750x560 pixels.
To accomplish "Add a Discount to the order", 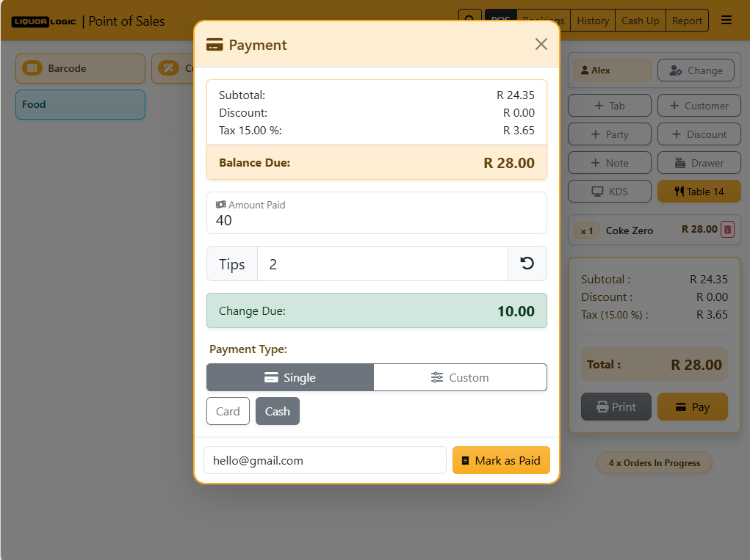I will 699,134.
